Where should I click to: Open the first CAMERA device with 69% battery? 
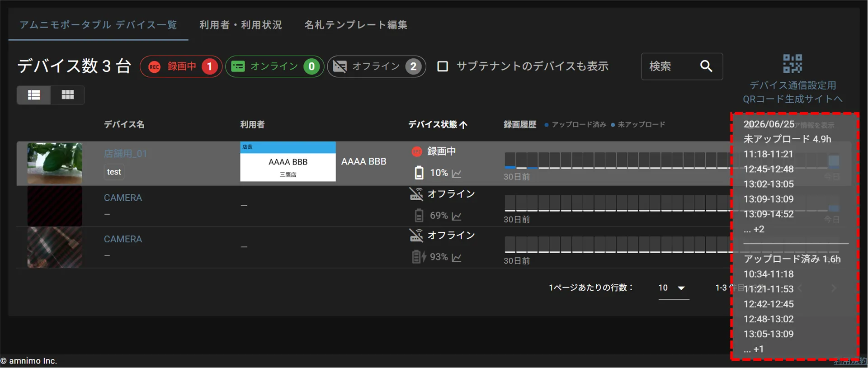tap(123, 198)
